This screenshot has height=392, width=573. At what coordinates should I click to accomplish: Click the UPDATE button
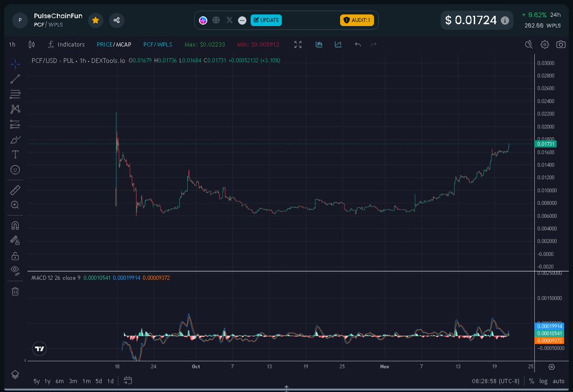coord(266,20)
